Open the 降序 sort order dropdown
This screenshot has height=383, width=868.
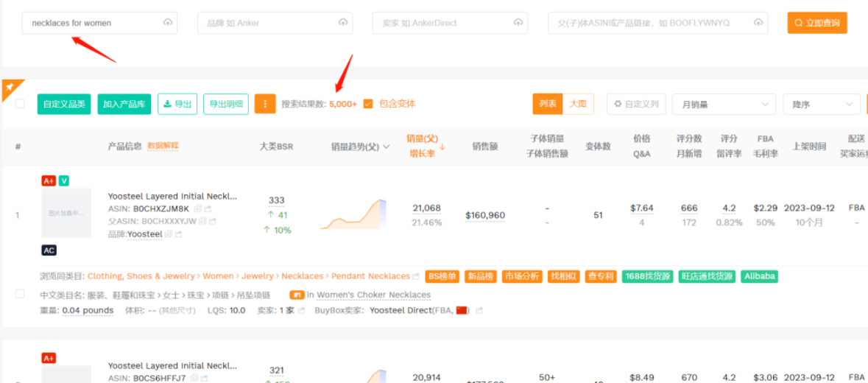822,104
